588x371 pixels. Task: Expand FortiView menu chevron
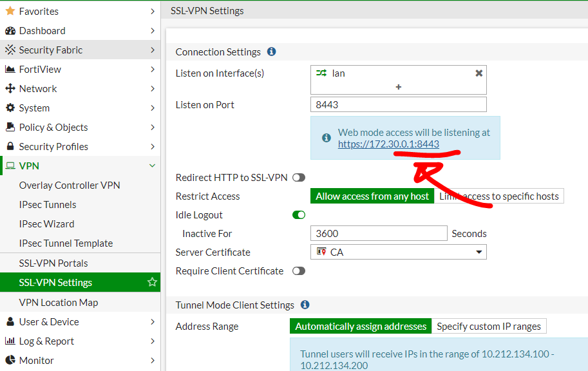point(152,70)
